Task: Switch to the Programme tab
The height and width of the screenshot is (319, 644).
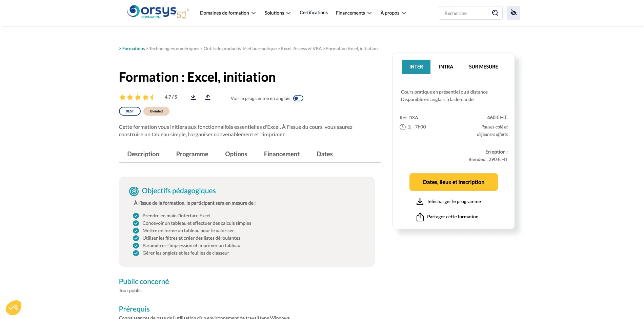Action: coord(192,154)
